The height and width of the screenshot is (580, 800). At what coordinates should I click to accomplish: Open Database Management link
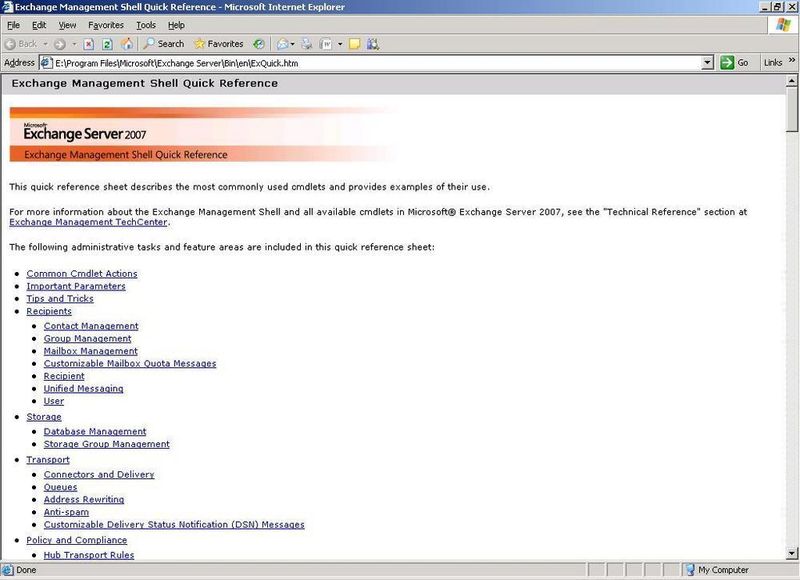click(95, 432)
